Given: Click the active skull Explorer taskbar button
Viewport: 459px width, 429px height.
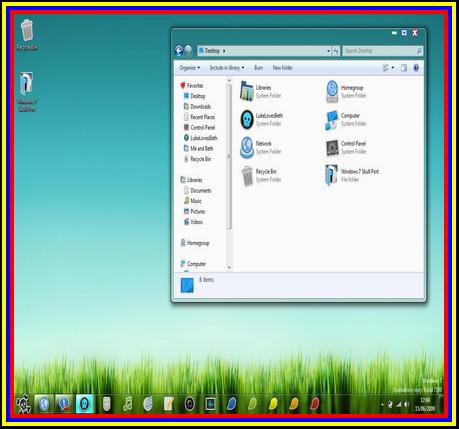Looking at the screenshot, I should [85, 404].
